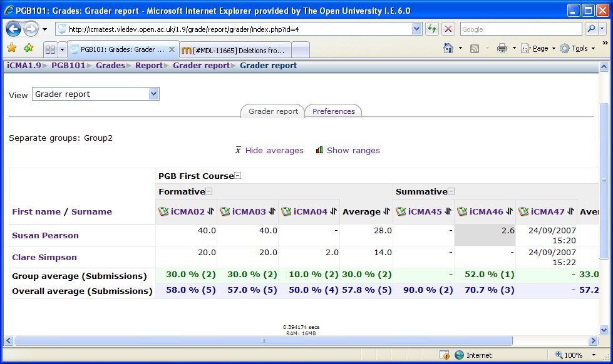Open the Quick Tabs list dropdown arrow

click(62, 49)
